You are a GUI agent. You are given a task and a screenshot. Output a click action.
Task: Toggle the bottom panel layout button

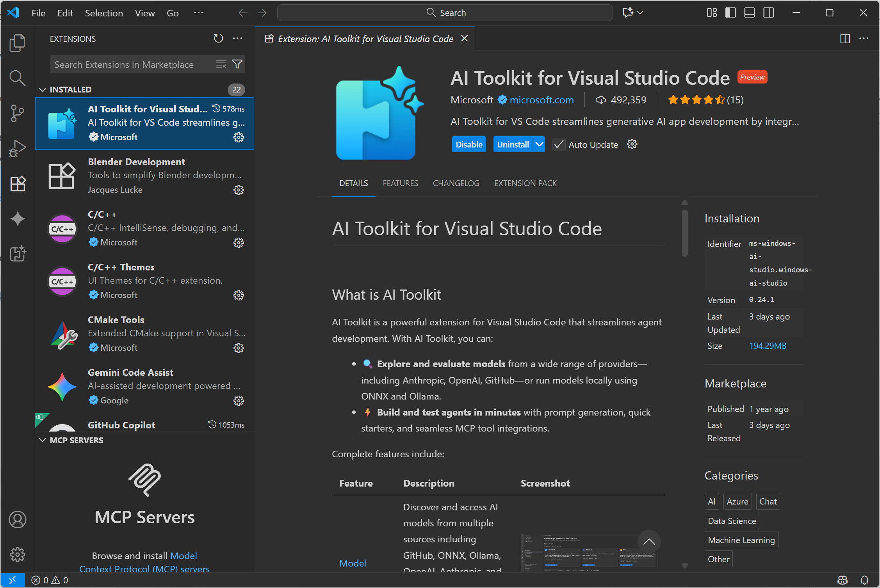(x=749, y=13)
